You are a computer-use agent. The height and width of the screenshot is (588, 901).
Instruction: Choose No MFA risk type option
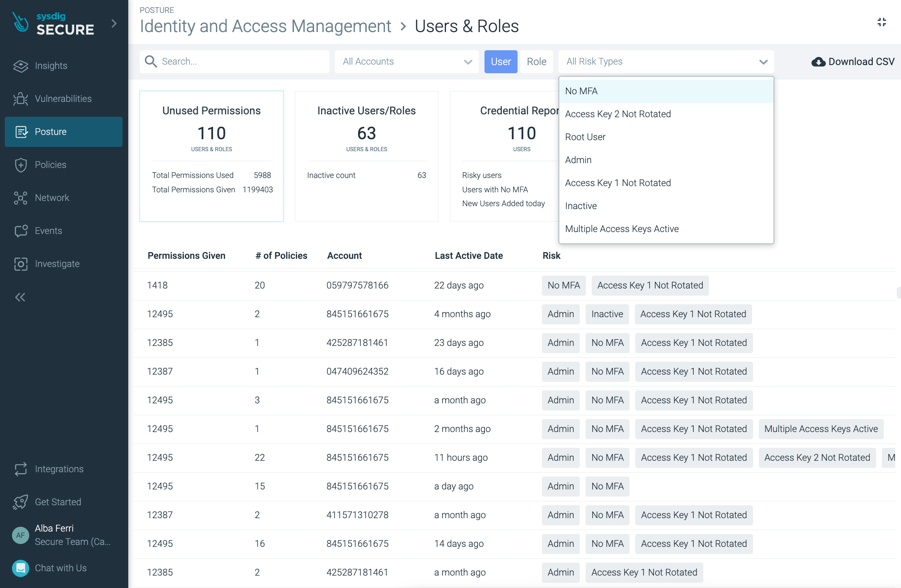666,91
